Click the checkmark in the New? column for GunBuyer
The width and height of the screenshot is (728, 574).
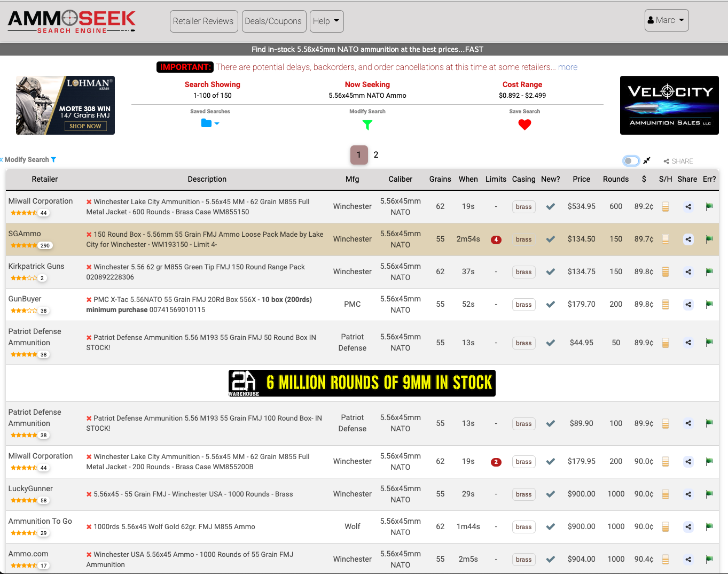[550, 304]
